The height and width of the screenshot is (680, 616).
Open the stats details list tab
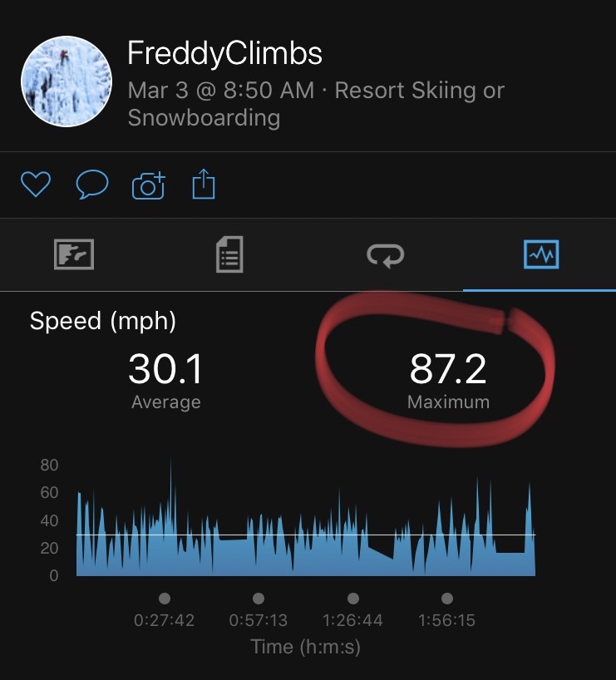click(x=229, y=254)
